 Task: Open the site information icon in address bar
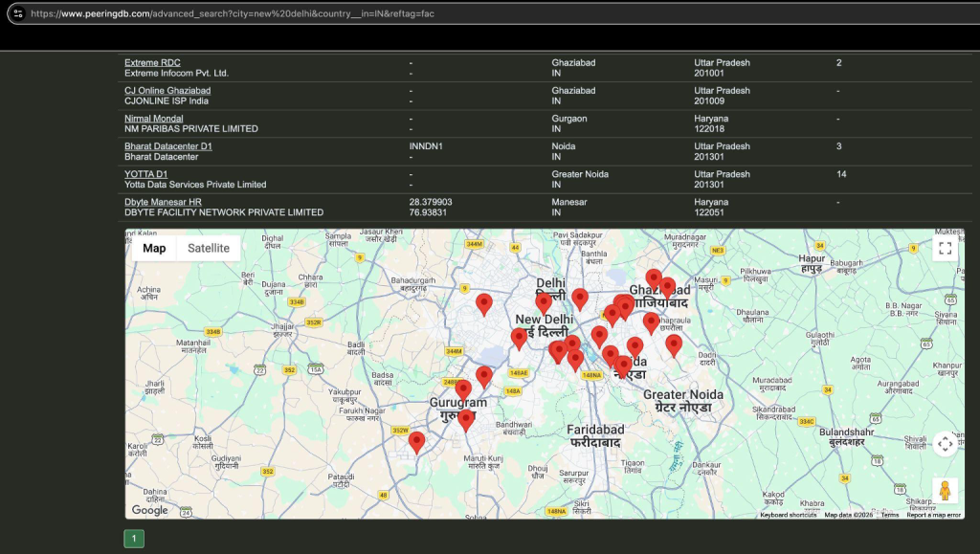[x=18, y=13]
